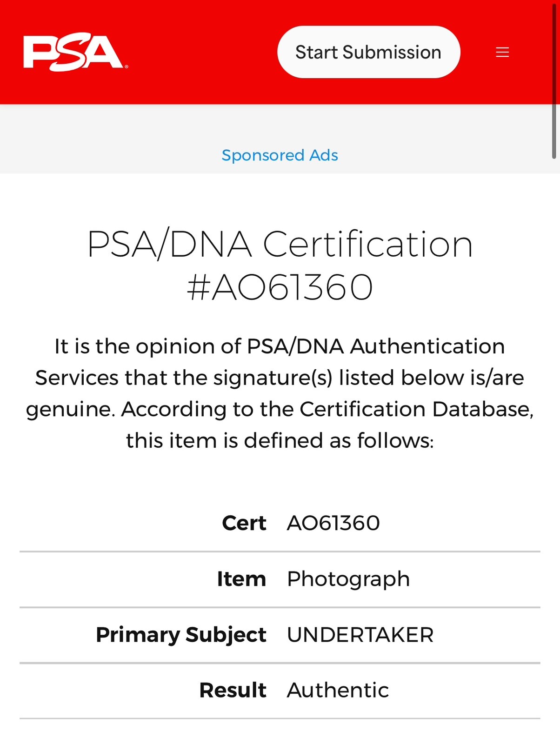Select the Cert value AO61360
Image resolution: width=560 pixels, height=744 pixels.
pos(333,523)
